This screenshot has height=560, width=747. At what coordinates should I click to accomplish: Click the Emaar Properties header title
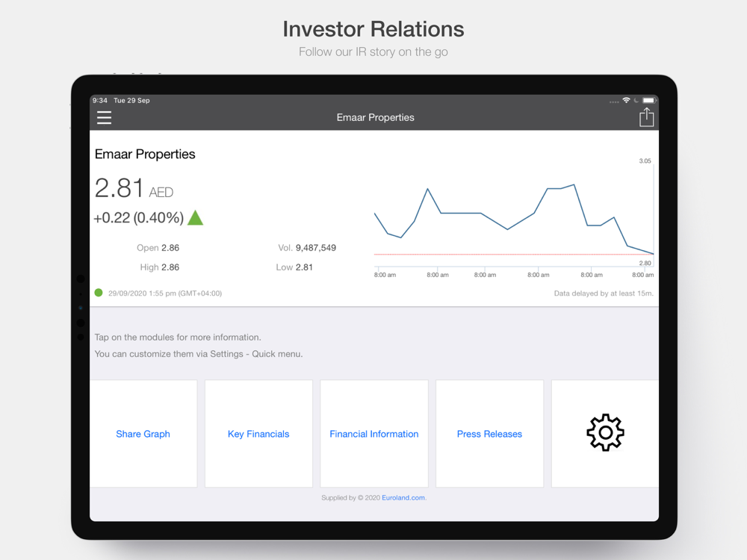(x=376, y=117)
